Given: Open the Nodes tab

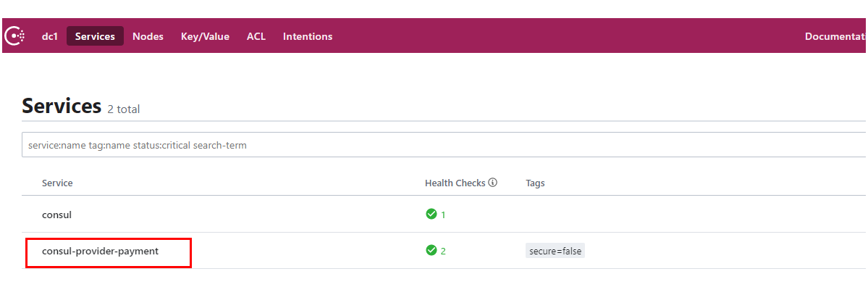Looking at the screenshot, I should coord(148,36).
